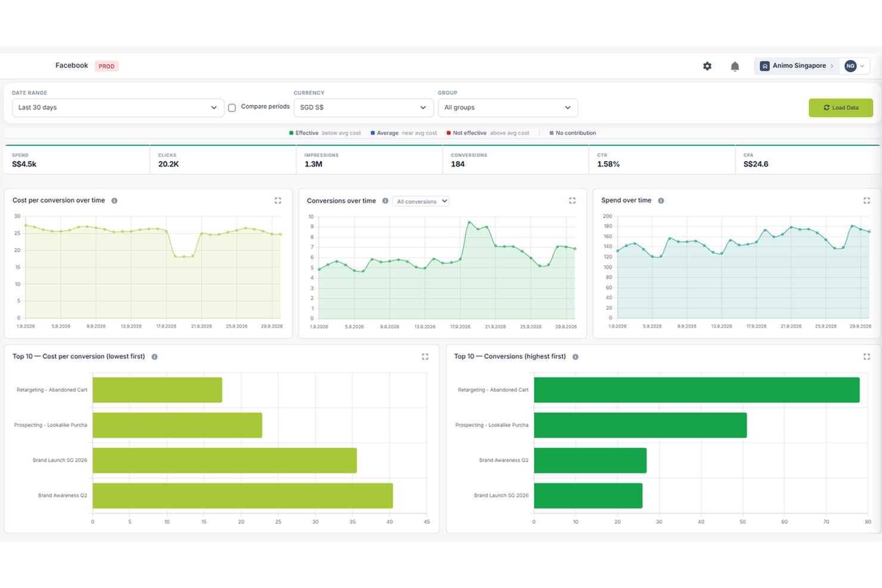The image size is (882, 588).
Task: Open the All conversions dropdown
Action: pyautogui.click(x=421, y=201)
